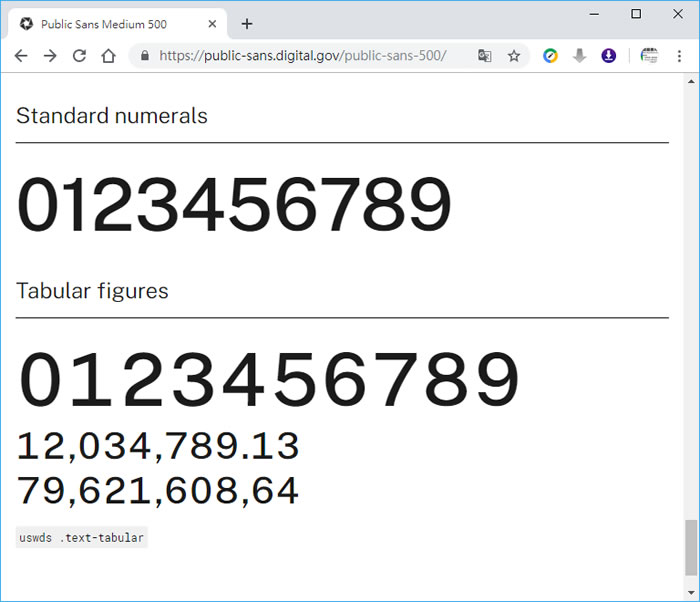Viewport: 700px width, 602px height.
Task: Open a new browser tab
Action: 247,24
